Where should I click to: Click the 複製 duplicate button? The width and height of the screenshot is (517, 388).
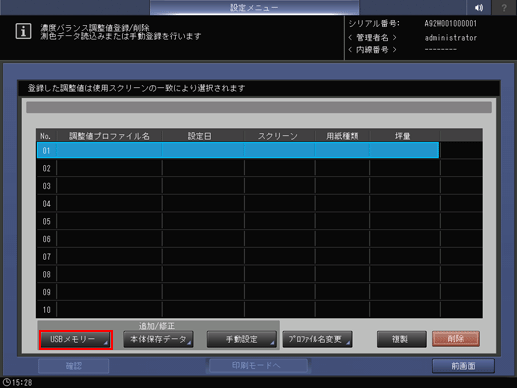[402, 340]
